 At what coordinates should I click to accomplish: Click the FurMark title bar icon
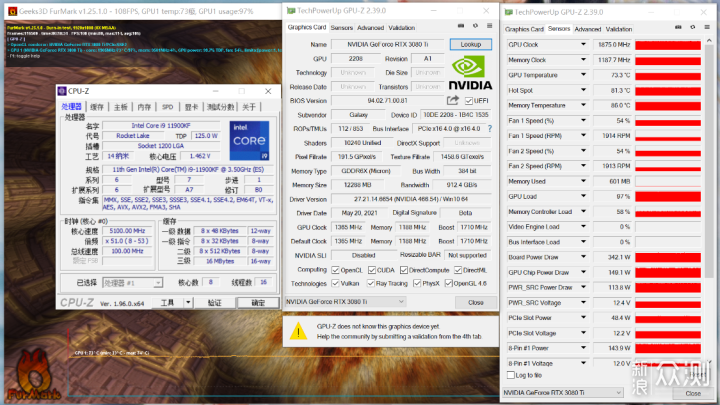coord(12,11)
